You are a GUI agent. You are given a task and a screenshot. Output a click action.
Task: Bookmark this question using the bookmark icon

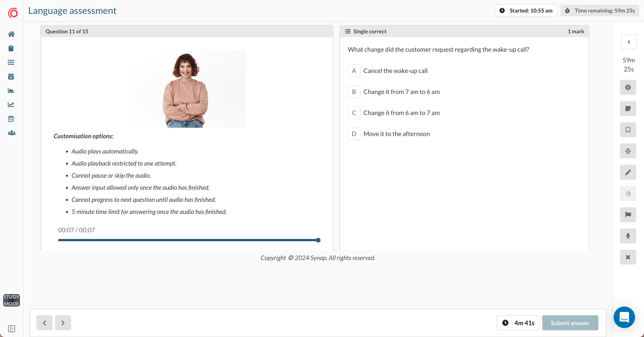click(628, 129)
